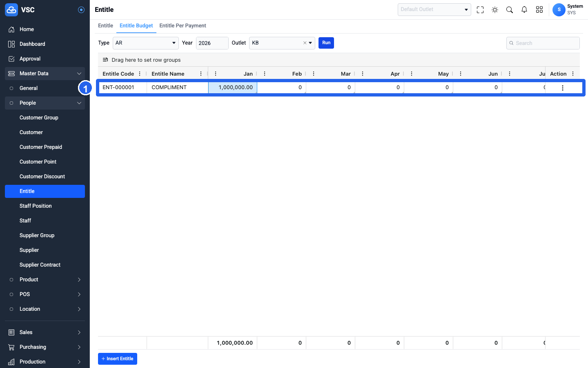The height and width of the screenshot is (368, 588).
Task: Open Entitle Code column menu
Action: (x=140, y=74)
